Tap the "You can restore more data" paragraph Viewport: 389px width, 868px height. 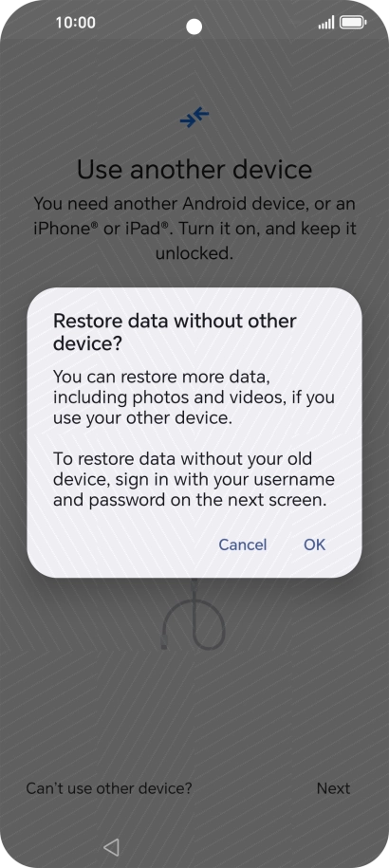(194, 397)
